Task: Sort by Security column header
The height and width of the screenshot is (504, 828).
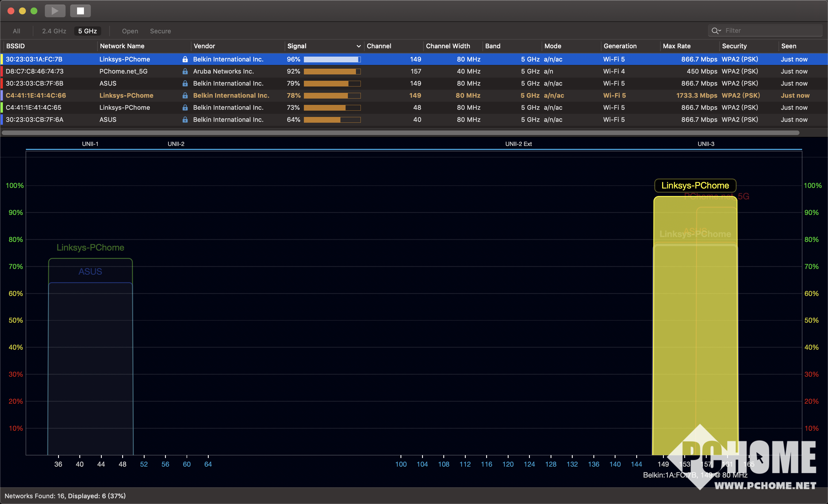Action: point(734,46)
